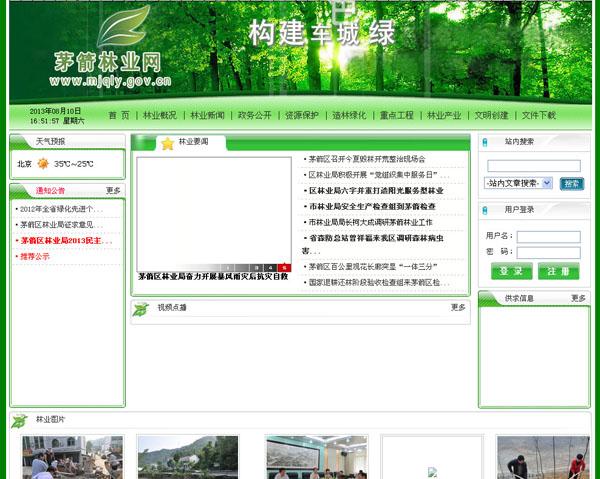Click the 登录 button
Image resolution: width=600 pixels, height=479 pixels.
(x=511, y=271)
